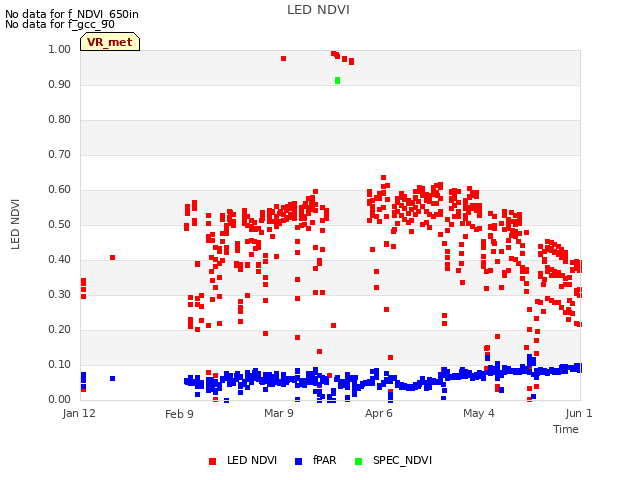Image resolution: width=640 pixels, height=480 pixels.
Task: Click the Apr 6 x-axis tick label
Action: pos(379,413)
